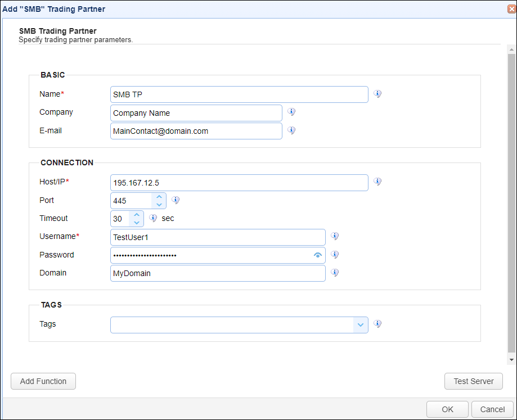
Task: Increase the Port value with up arrow
Action: [159, 197]
